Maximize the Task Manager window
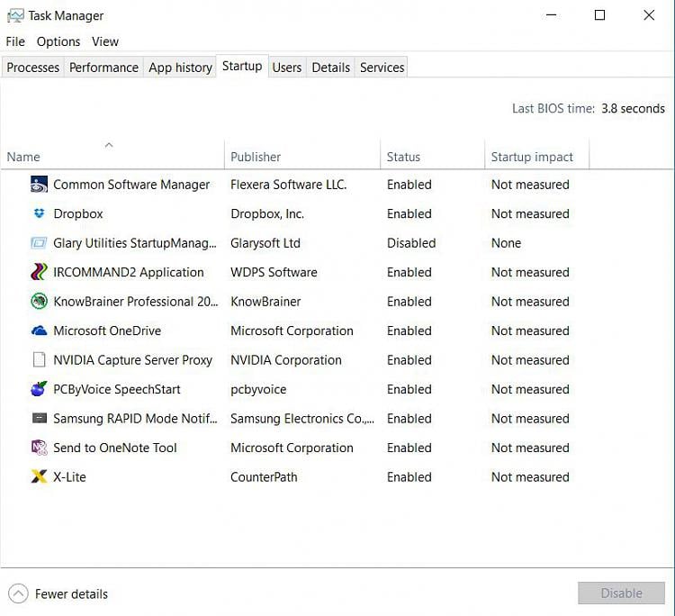This screenshot has width=675, height=616. click(599, 15)
